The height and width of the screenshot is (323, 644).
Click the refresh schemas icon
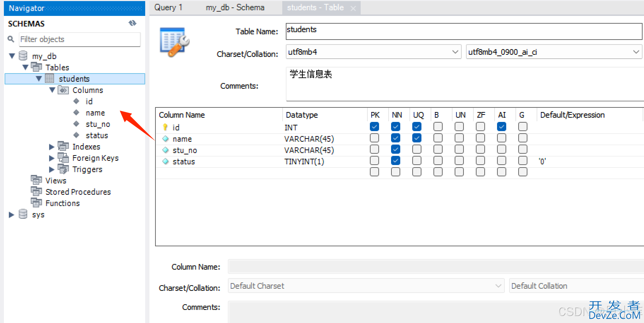132,23
